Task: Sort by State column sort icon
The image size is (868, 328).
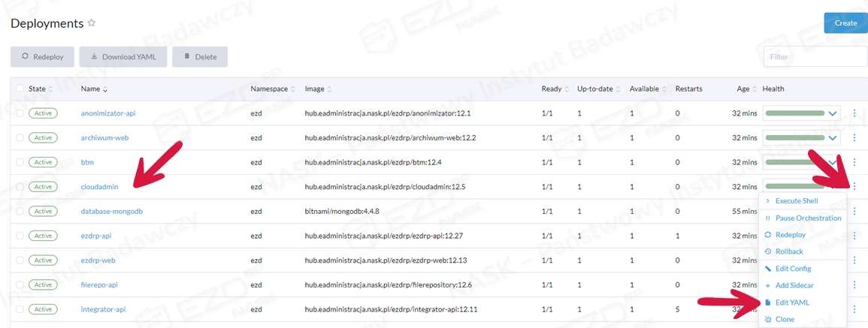Action: 50,89
